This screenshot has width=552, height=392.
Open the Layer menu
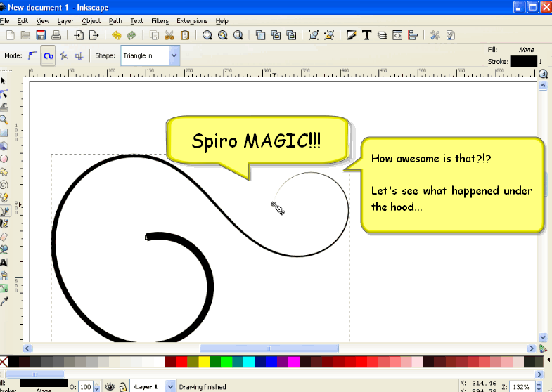point(65,21)
